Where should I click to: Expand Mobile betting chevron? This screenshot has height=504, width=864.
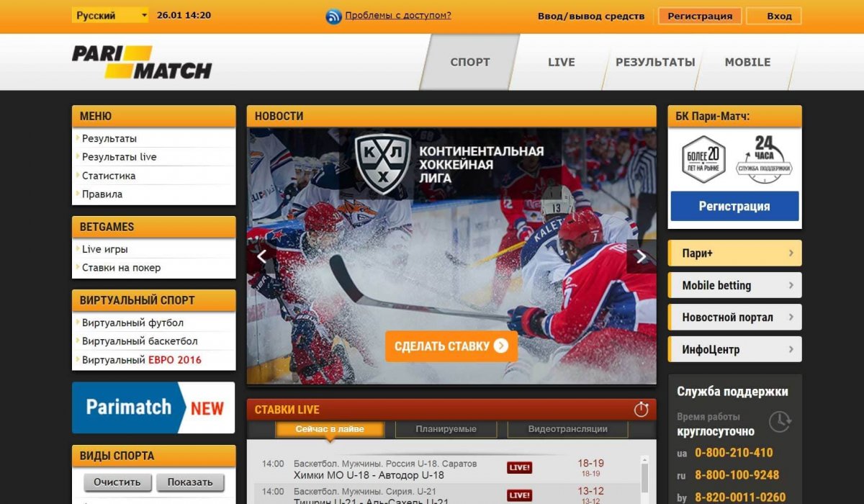791,285
